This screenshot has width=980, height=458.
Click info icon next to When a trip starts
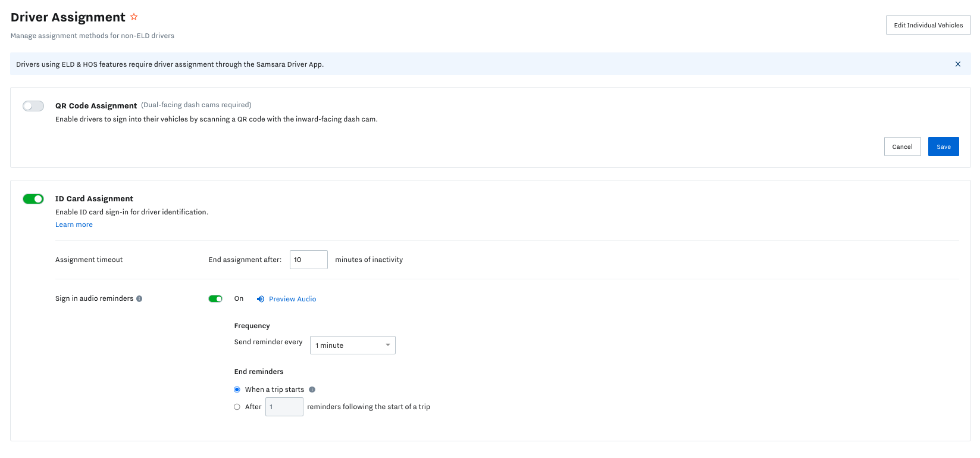point(312,390)
